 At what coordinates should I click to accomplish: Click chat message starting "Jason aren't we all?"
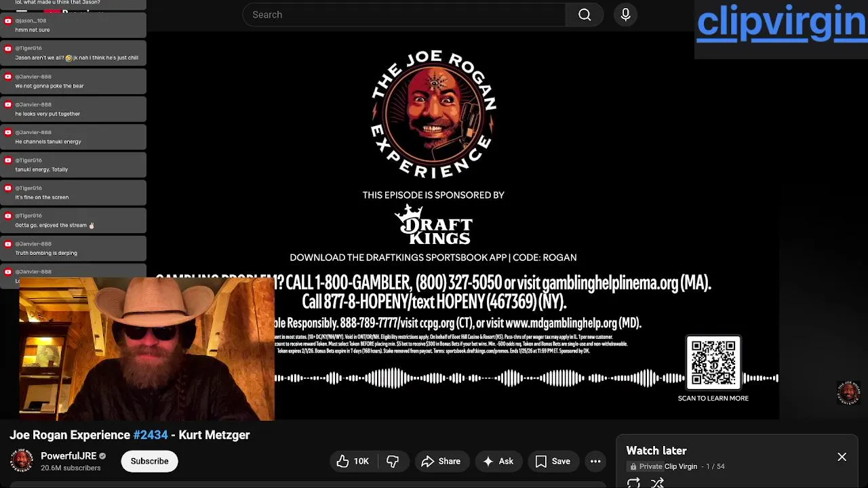(77, 58)
